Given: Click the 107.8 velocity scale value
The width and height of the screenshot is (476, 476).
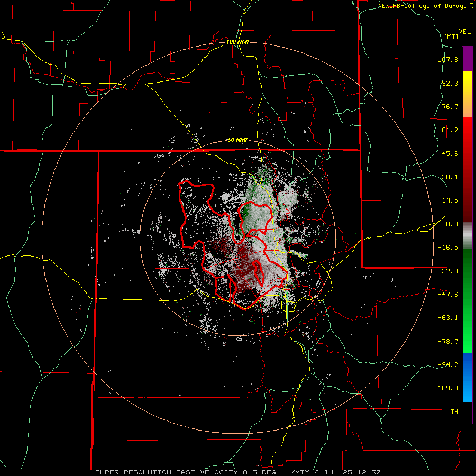Looking at the screenshot, I should 448,59.
